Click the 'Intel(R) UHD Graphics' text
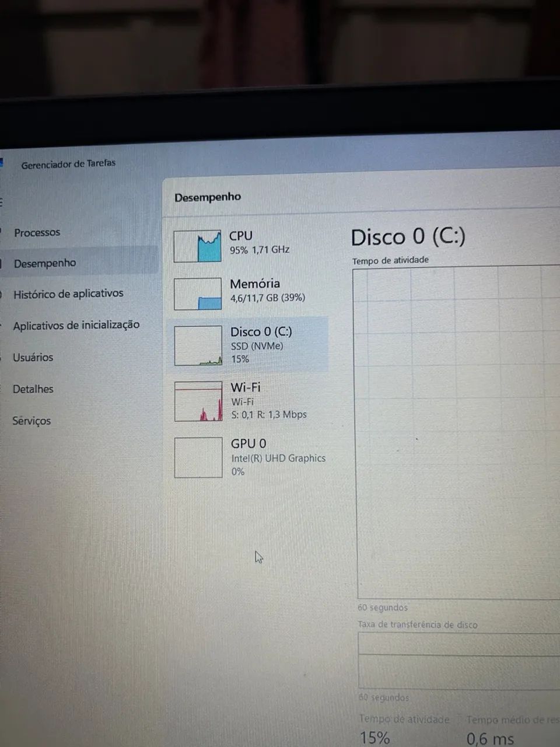Screen dimensions: 560x747 278,459
